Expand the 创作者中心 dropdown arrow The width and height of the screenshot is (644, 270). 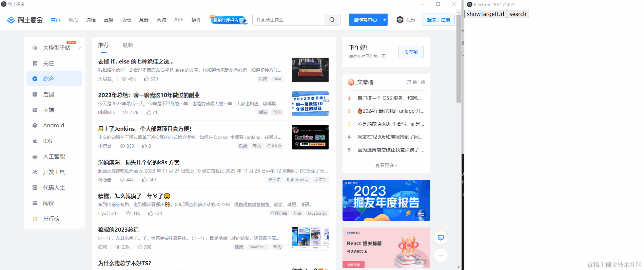(385, 20)
